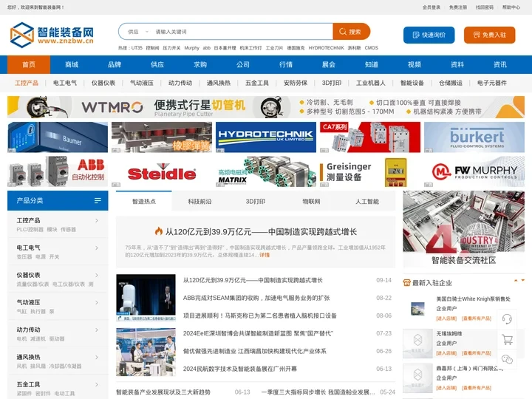Click the FW MURPHY brand banner
Viewport: 532px width, 399px height.
tap(474, 171)
